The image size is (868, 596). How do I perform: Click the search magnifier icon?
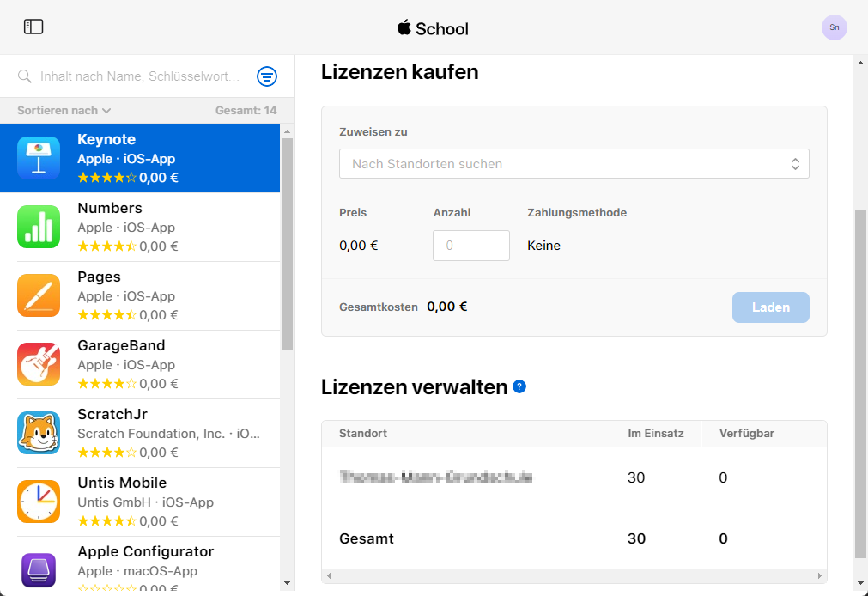coord(24,76)
